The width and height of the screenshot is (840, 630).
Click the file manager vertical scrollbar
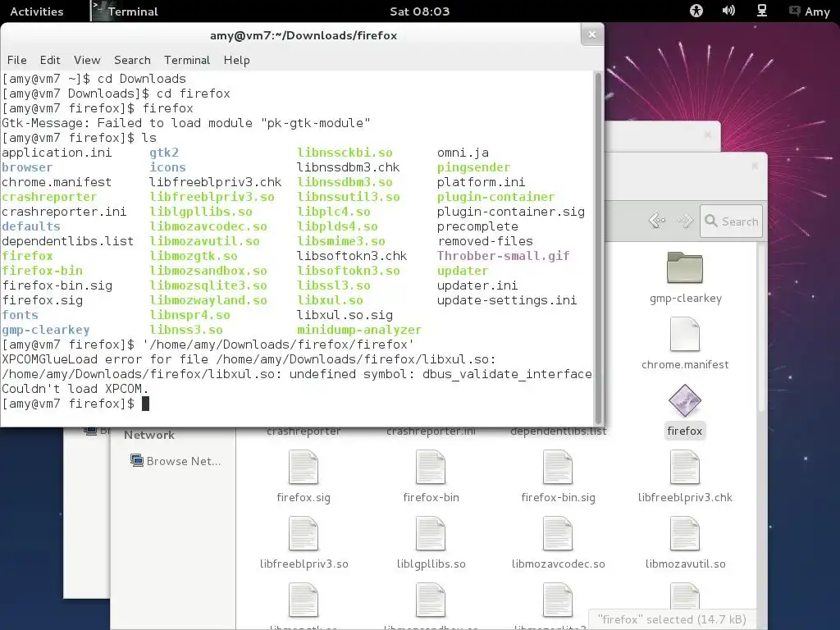click(760, 326)
